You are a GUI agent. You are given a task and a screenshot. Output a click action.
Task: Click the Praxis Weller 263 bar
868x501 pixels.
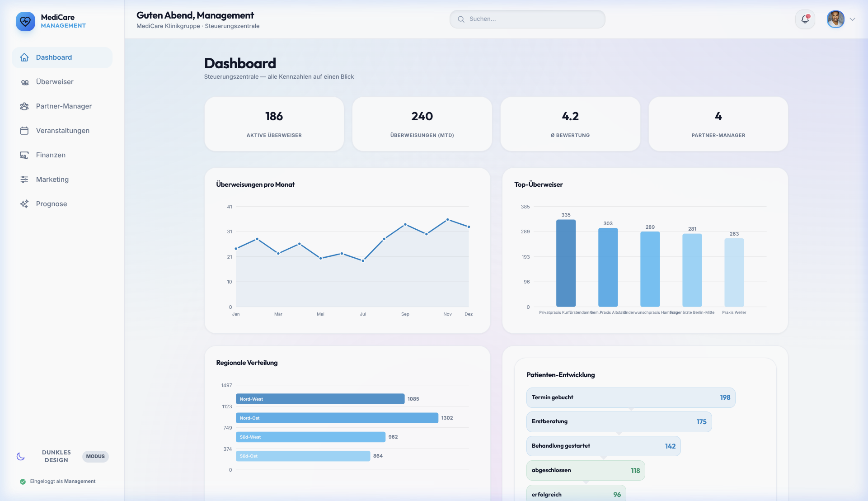734,273
